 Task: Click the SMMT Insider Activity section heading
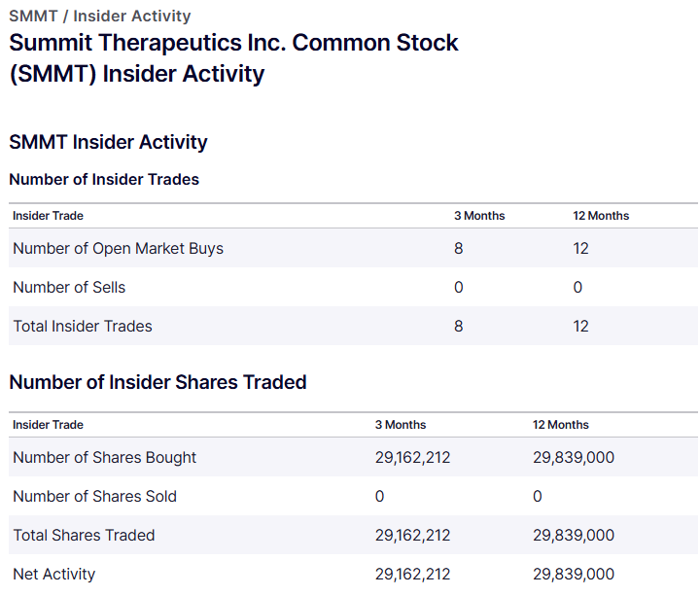(108, 142)
